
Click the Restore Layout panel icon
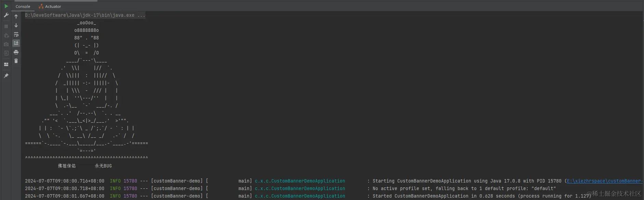(6, 64)
